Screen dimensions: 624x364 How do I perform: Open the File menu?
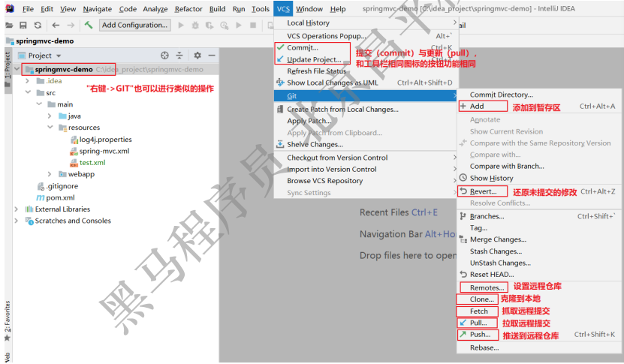pos(28,9)
